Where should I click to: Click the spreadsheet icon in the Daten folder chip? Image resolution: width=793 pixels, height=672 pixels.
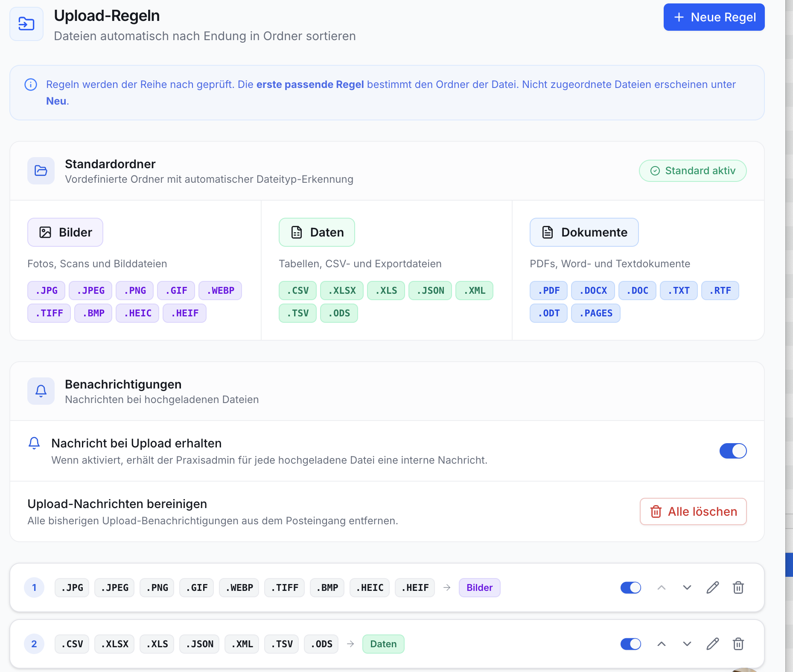[297, 232]
